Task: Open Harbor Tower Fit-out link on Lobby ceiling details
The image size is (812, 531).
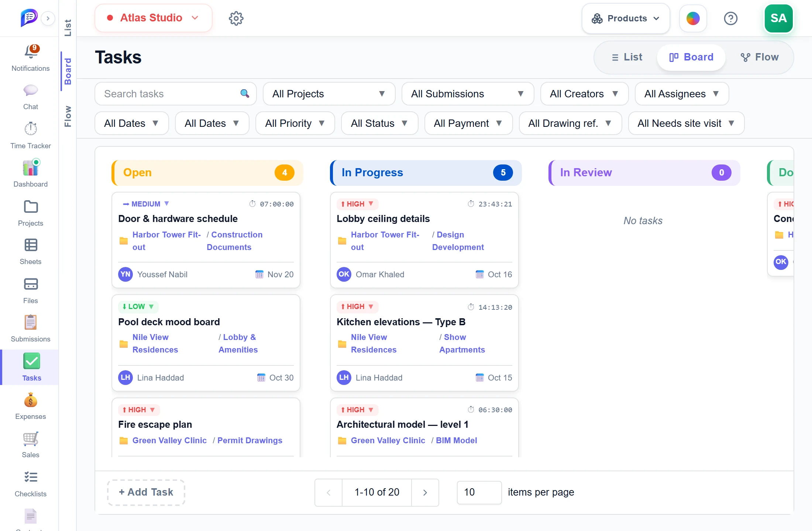Action: tap(385, 241)
